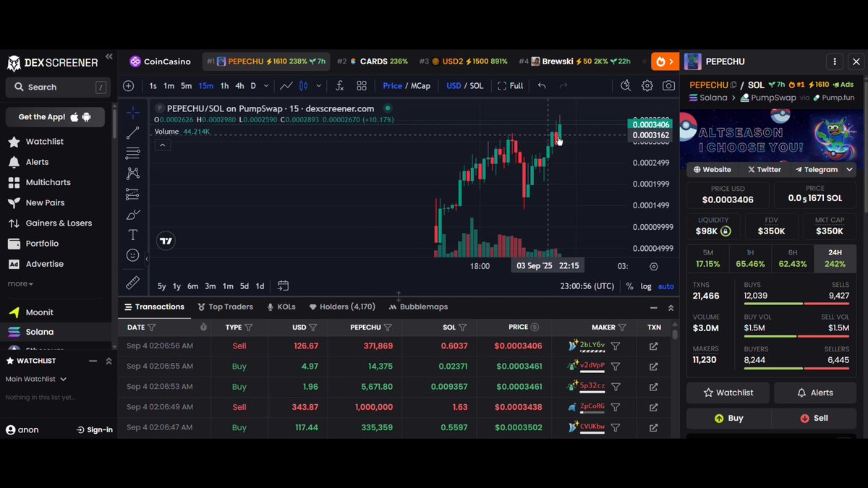868x488 pixels.
Task: Collapse the DEX Screener sidebar
Action: tap(109, 56)
